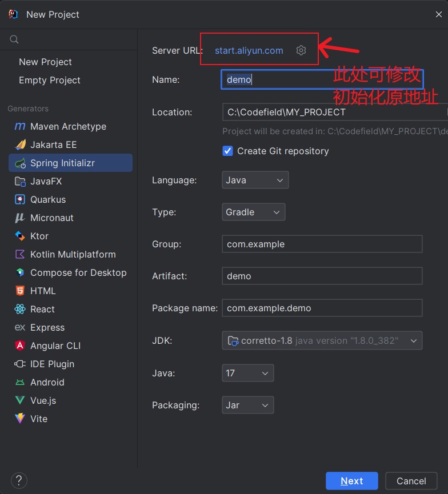Image resolution: width=448 pixels, height=494 pixels.
Task: Select the Ktor generator label
Action: (x=39, y=236)
